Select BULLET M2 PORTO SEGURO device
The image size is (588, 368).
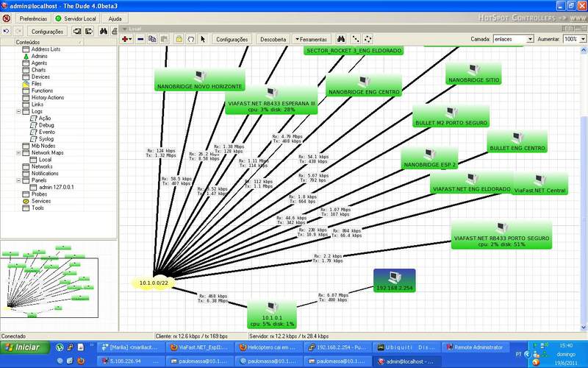coord(451,116)
